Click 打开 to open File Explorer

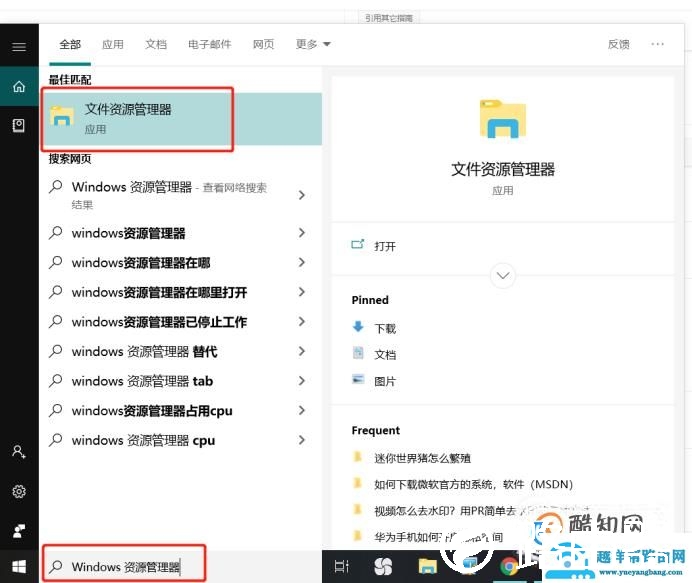384,246
